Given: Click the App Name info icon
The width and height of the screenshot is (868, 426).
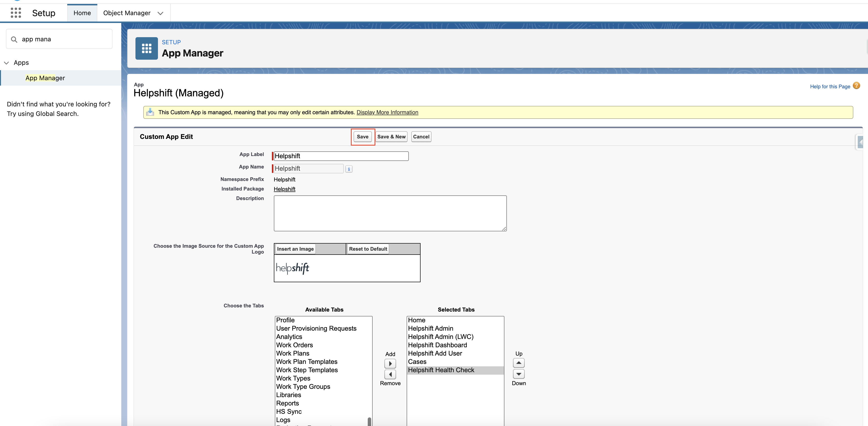Looking at the screenshot, I should (x=349, y=169).
